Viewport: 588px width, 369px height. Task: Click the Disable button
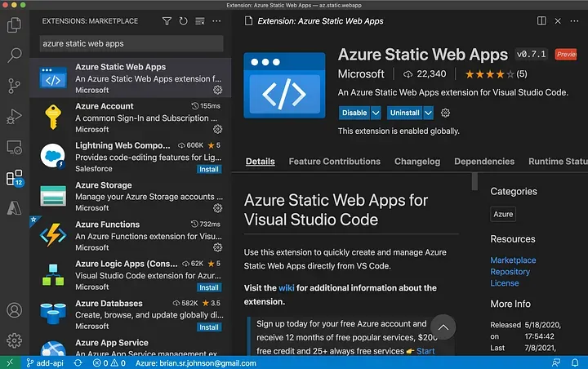[354, 113]
